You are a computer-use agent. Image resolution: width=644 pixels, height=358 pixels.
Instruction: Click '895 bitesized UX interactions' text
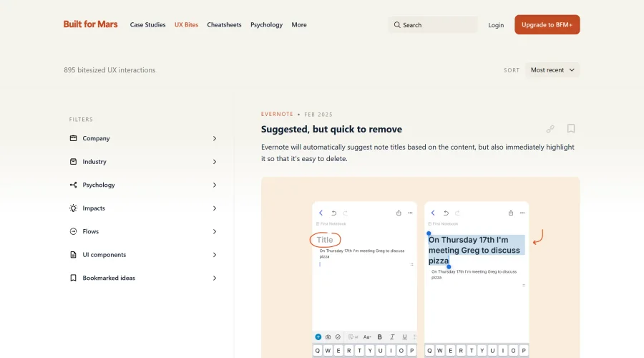coord(109,70)
